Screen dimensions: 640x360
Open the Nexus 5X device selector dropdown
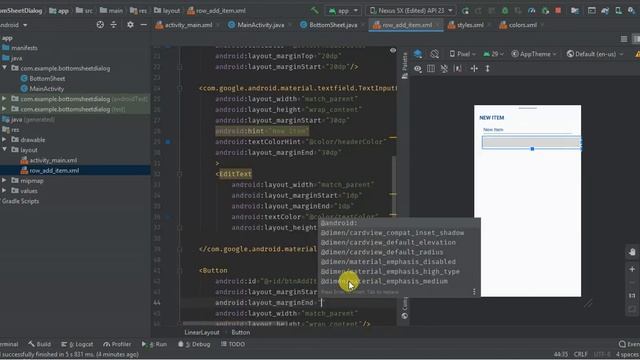click(x=410, y=11)
